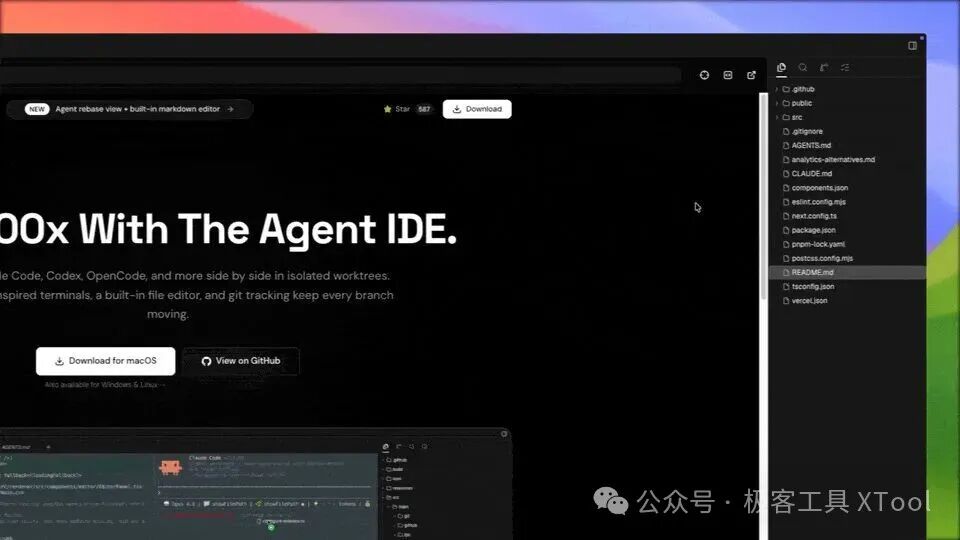The width and height of the screenshot is (960, 540).
Task: Click the Windows & Linux availability link
Action: [x=105, y=385]
